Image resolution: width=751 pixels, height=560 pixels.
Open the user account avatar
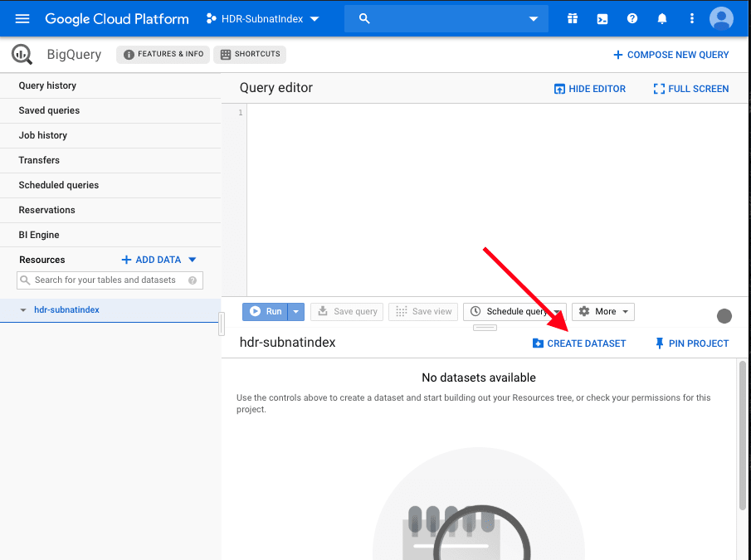721,18
